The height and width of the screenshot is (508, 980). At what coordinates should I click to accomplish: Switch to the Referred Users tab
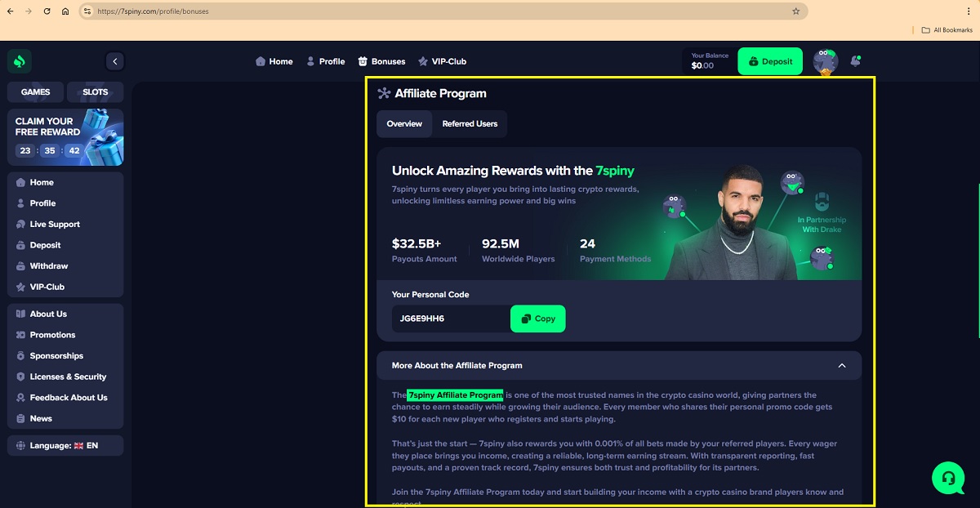[470, 124]
